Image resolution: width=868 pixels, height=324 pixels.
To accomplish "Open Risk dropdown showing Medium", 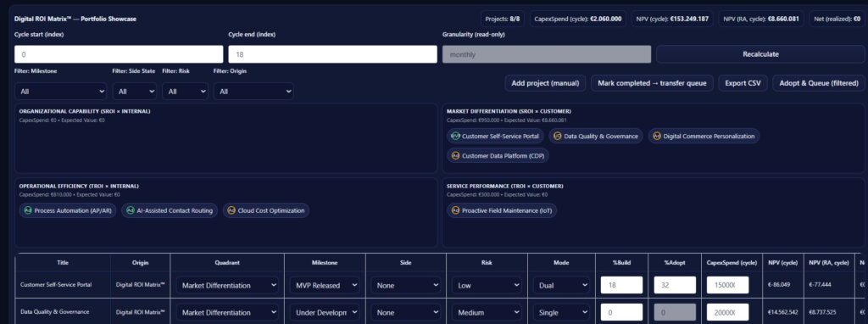I will click(487, 312).
